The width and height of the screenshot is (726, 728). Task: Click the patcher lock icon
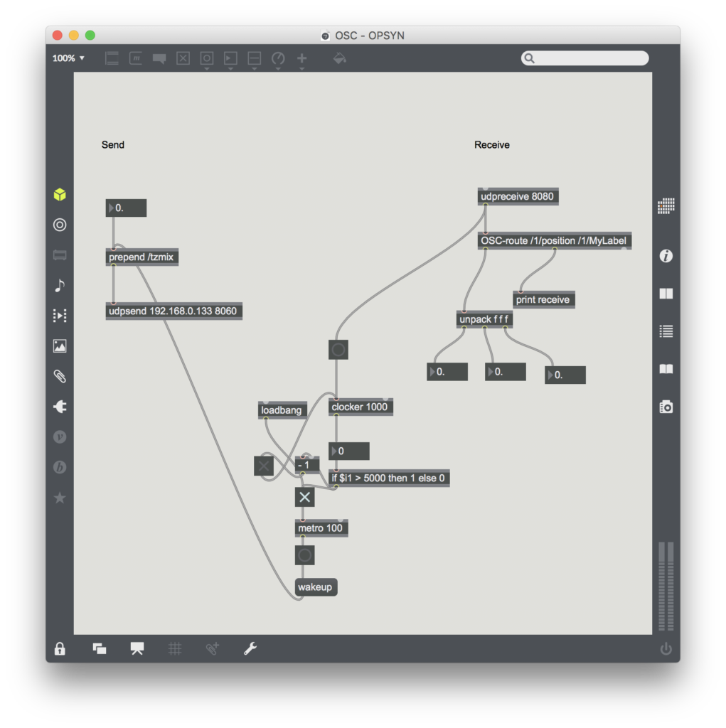(x=60, y=648)
